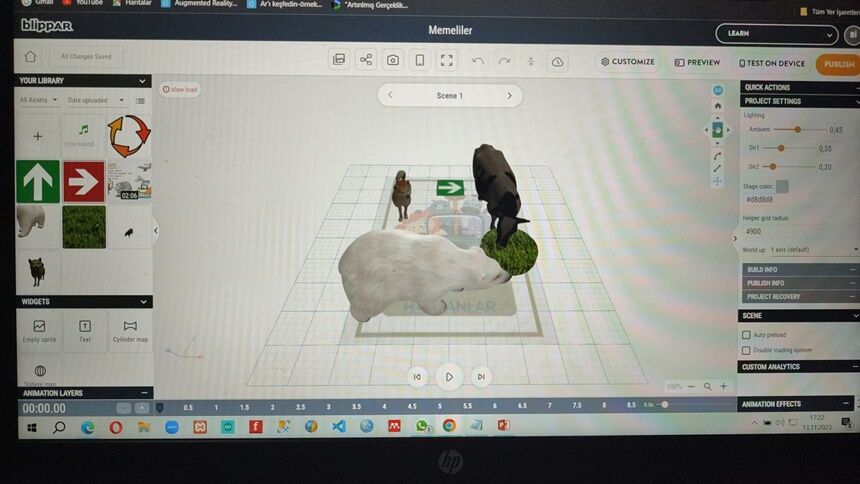The width and height of the screenshot is (860, 484).
Task: Open the Date uploaded sort dropdown
Action: click(95, 100)
